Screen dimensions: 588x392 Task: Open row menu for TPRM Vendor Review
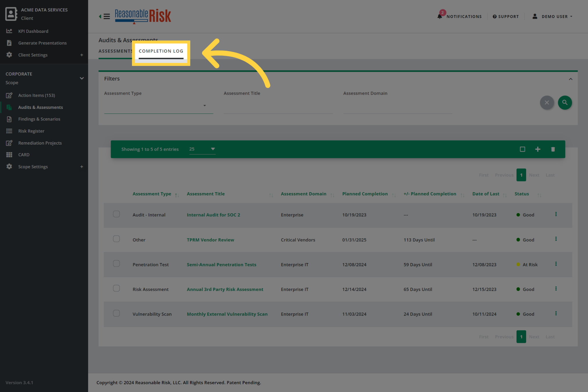[556, 239]
